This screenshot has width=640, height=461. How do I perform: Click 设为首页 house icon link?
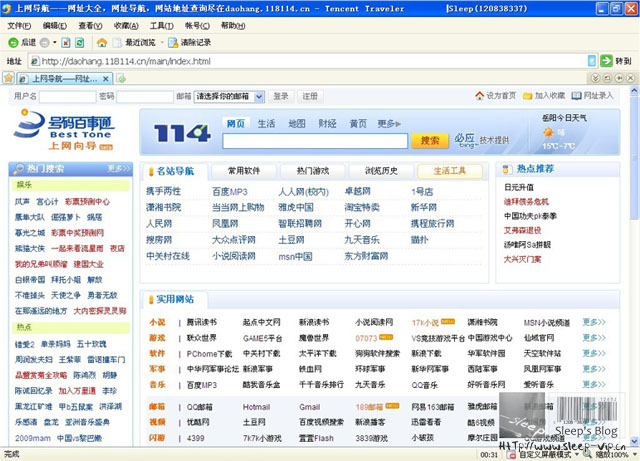click(x=496, y=96)
